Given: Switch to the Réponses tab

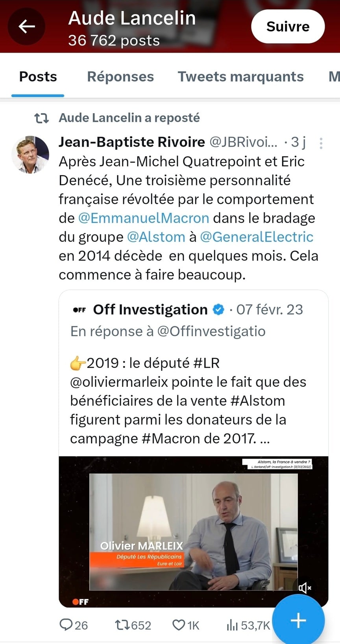Looking at the screenshot, I should (120, 77).
